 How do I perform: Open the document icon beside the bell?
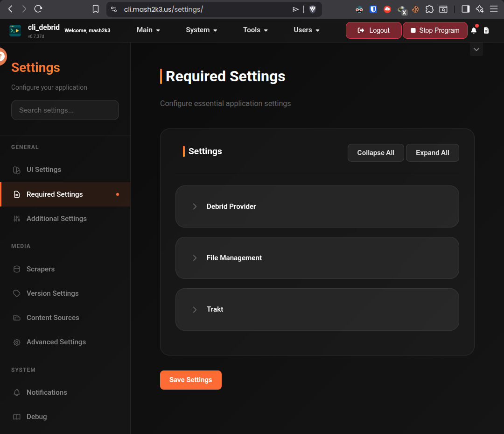(x=486, y=30)
